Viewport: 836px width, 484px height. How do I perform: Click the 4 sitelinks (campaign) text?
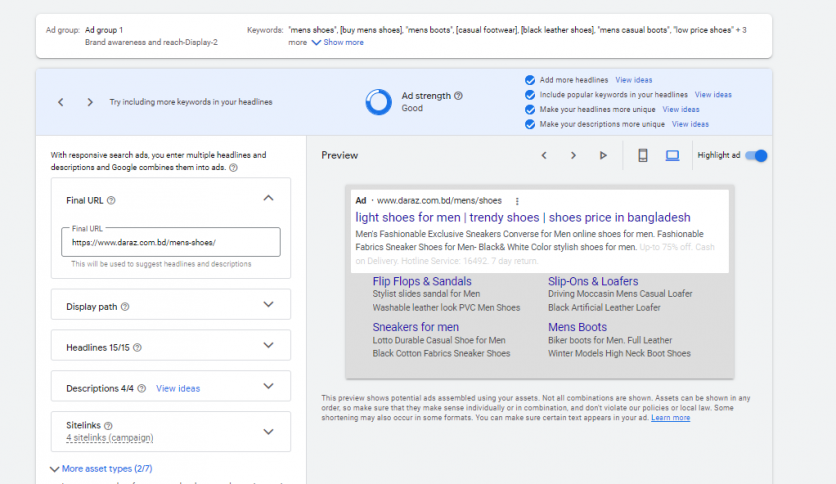click(110, 438)
